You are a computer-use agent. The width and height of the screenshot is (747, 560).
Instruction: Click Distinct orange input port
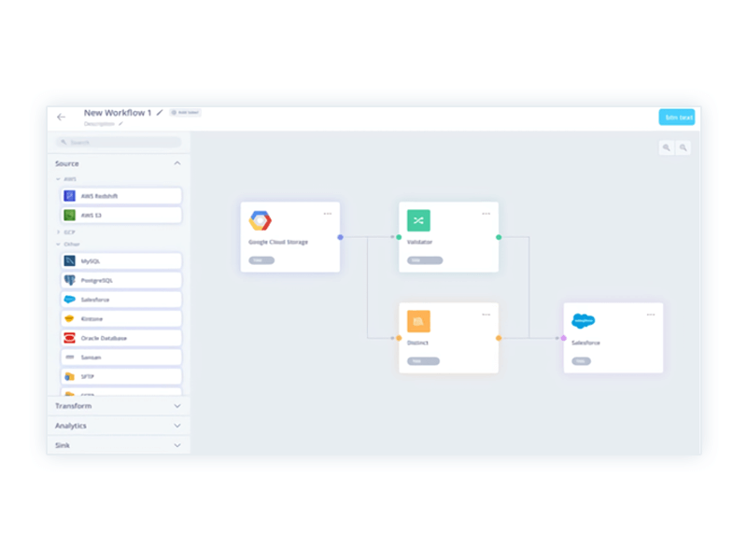(399, 338)
